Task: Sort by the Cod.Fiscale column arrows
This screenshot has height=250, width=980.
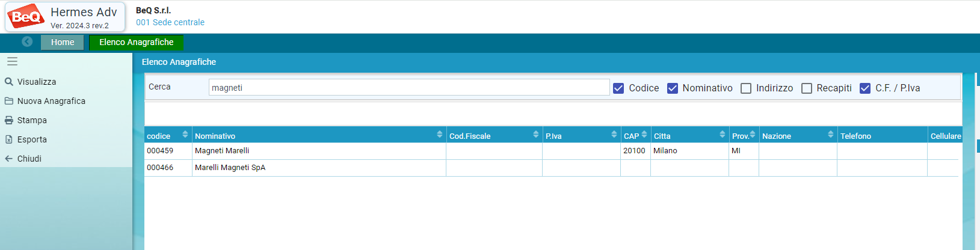Action: 536,135
